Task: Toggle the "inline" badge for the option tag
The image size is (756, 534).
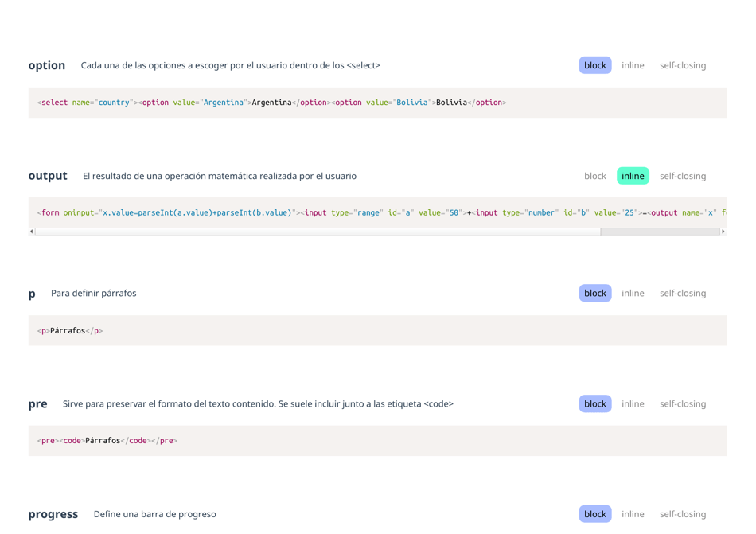Action: (x=633, y=65)
